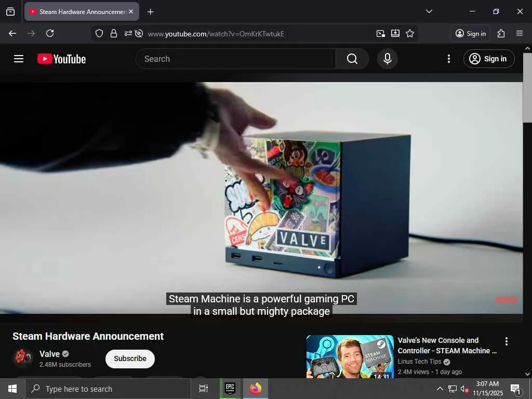The width and height of the screenshot is (532, 399).
Task: Click Firefox Sign in account button
Action: (x=471, y=33)
